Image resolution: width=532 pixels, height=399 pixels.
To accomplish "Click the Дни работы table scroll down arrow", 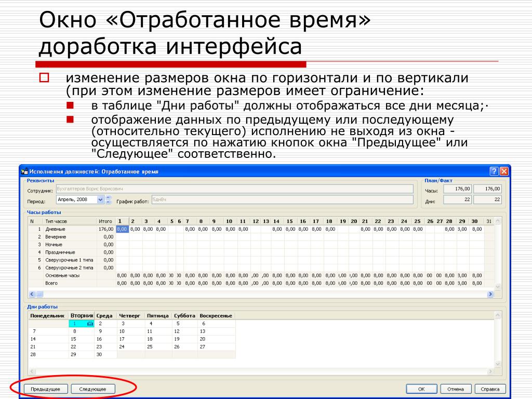I will (x=498, y=364).
